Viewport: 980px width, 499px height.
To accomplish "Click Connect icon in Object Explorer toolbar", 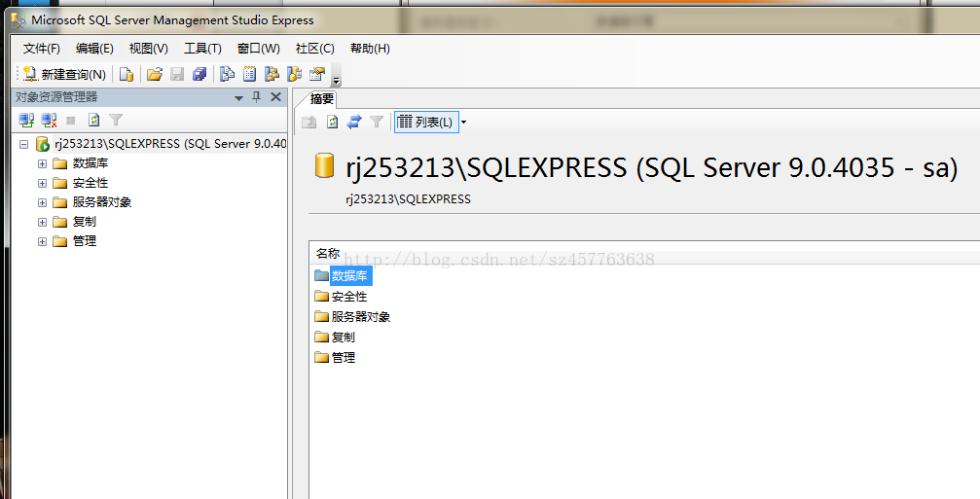I will pos(26,120).
